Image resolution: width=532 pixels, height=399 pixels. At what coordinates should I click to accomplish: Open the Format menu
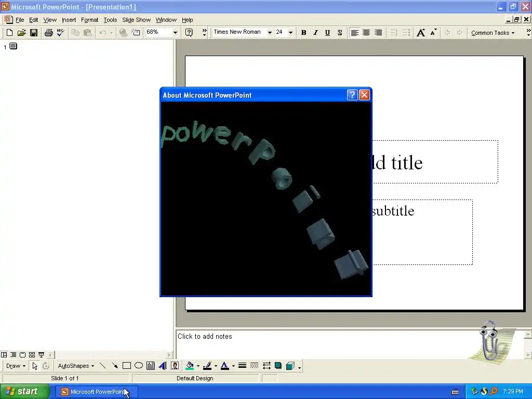pos(89,20)
